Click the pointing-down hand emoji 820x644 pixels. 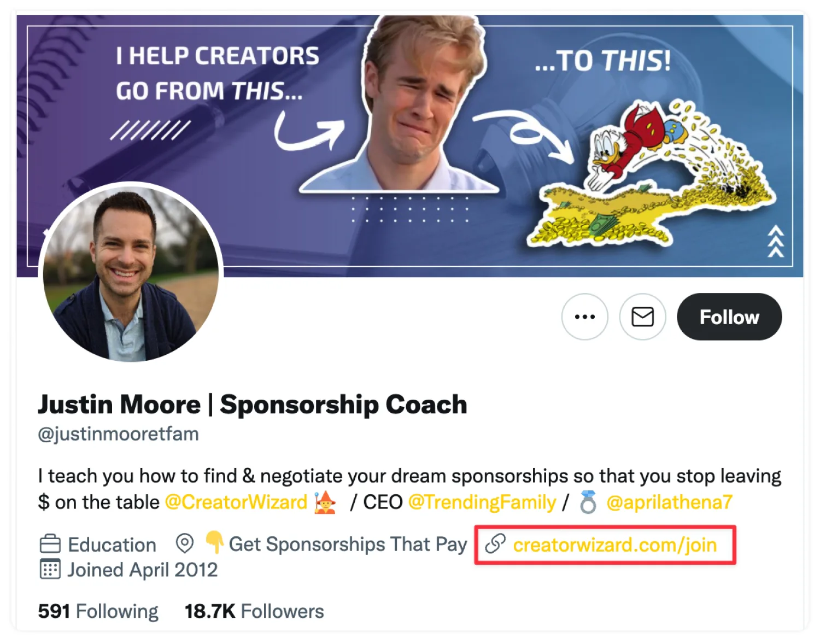tap(214, 543)
